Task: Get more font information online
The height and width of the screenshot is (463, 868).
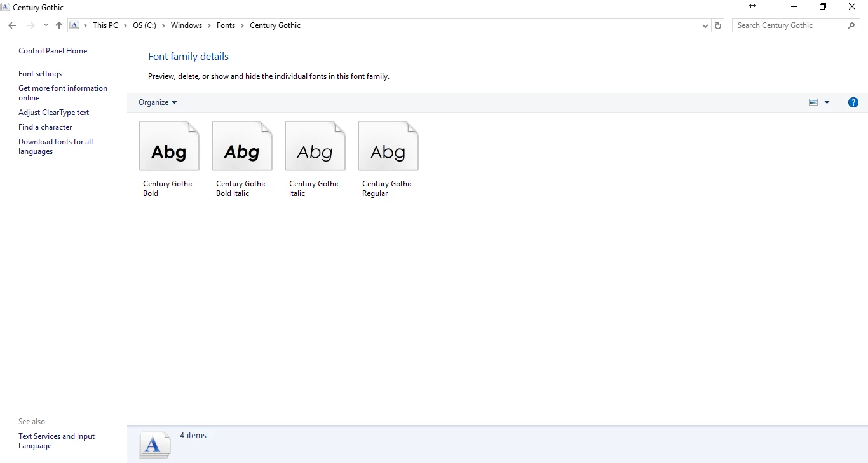Action: click(63, 93)
